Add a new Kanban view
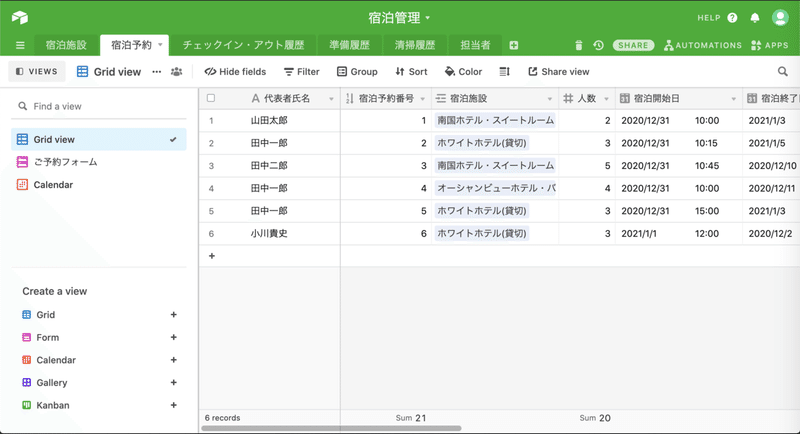The image size is (800, 434). [x=173, y=405]
